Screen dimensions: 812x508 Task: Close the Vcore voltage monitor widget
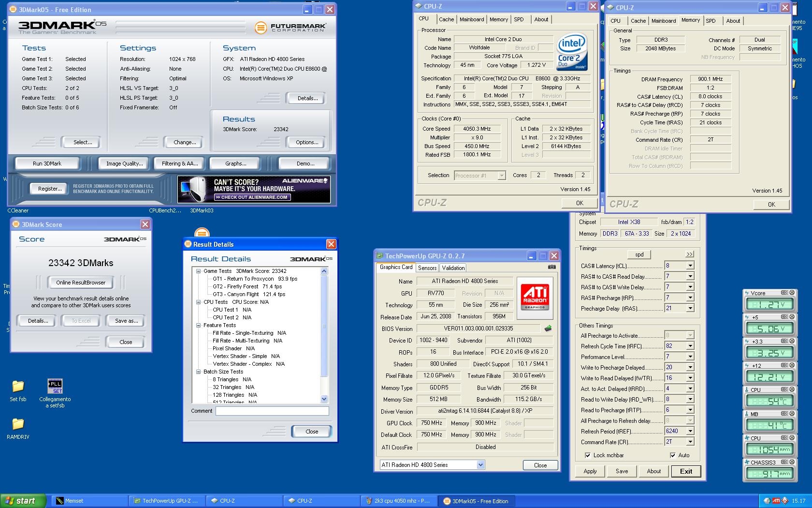(792, 293)
